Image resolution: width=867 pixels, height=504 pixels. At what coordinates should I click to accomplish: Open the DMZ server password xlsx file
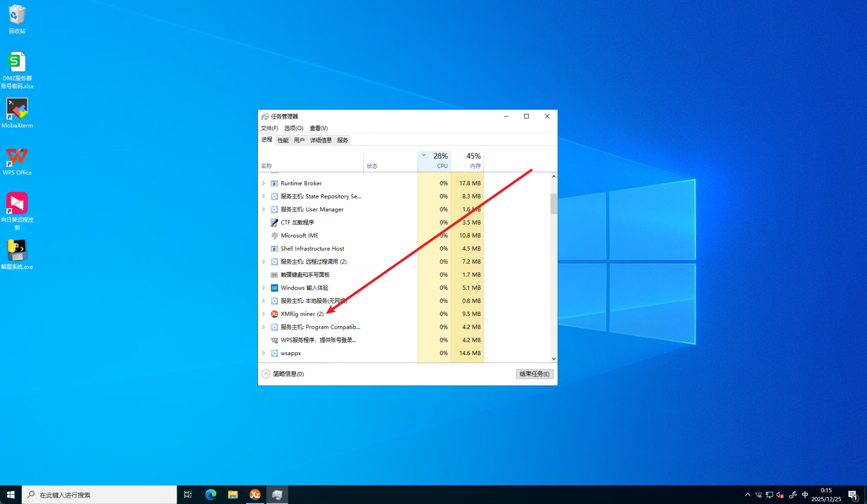17,69
